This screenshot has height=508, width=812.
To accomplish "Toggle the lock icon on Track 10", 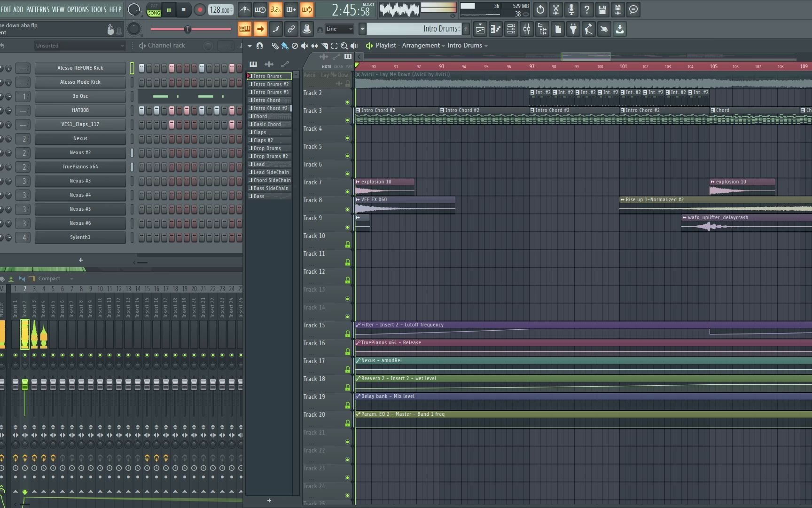I will (x=348, y=245).
